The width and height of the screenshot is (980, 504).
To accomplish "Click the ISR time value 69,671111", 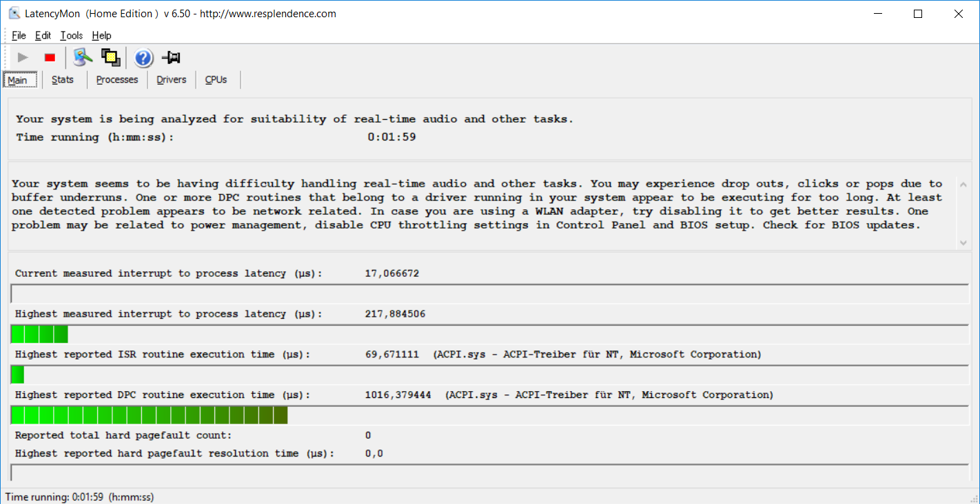I will pos(391,355).
